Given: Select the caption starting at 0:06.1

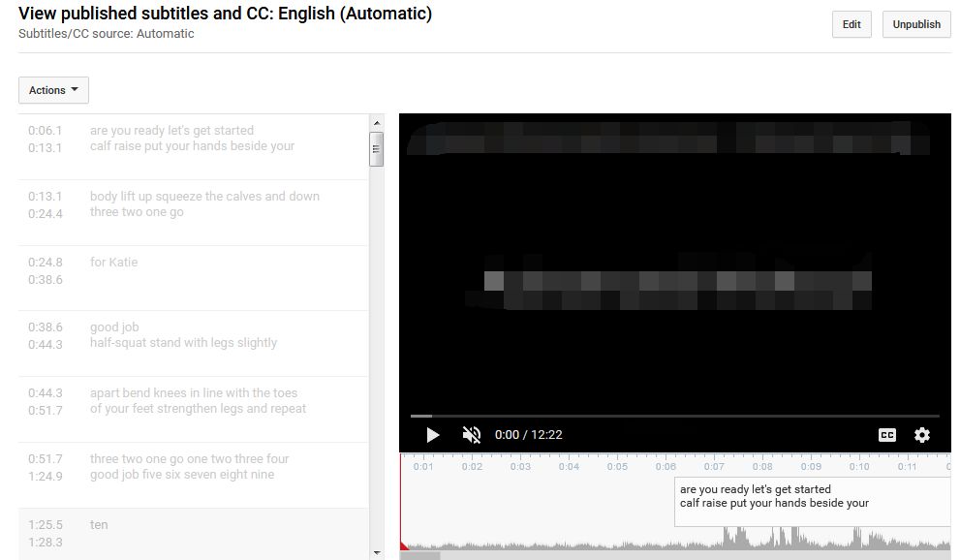Looking at the screenshot, I should point(194,147).
